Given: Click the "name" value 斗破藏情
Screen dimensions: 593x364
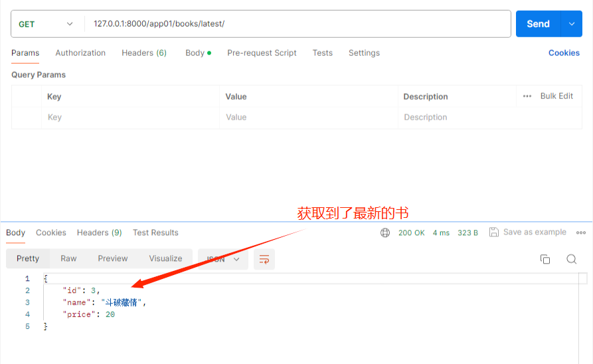Looking at the screenshot, I should [121, 303].
